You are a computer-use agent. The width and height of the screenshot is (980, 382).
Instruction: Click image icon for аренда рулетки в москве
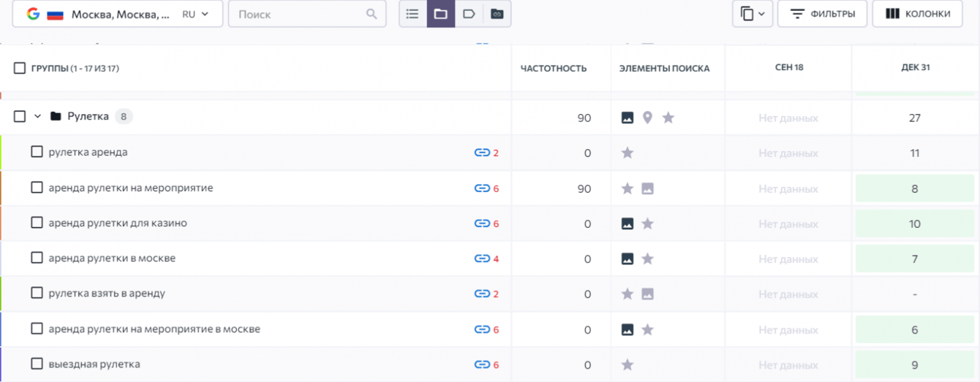click(x=627, y=259)
